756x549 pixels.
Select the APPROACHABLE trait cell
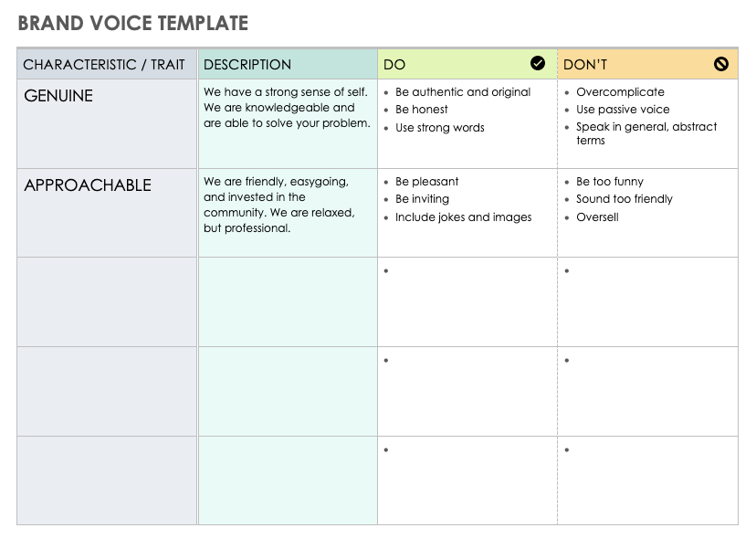click(88, 185)
